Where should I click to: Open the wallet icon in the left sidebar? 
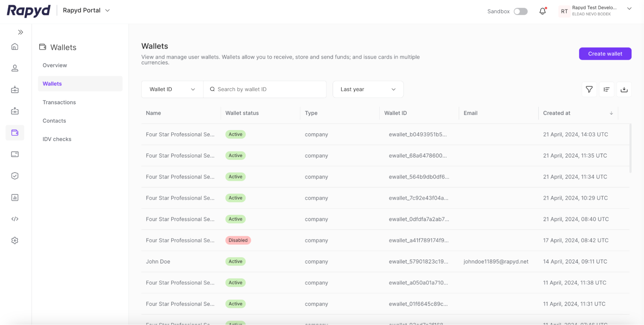[x=15, y=133]
